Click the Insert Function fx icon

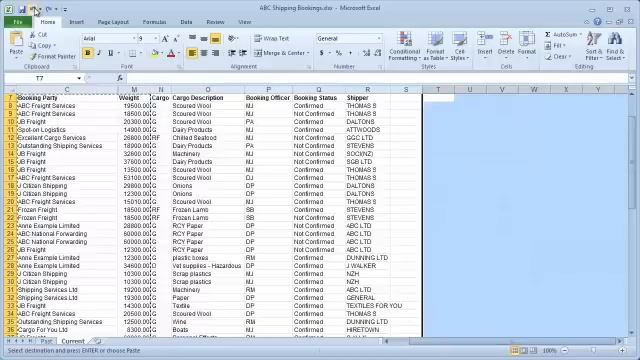[x=120, y=78]
